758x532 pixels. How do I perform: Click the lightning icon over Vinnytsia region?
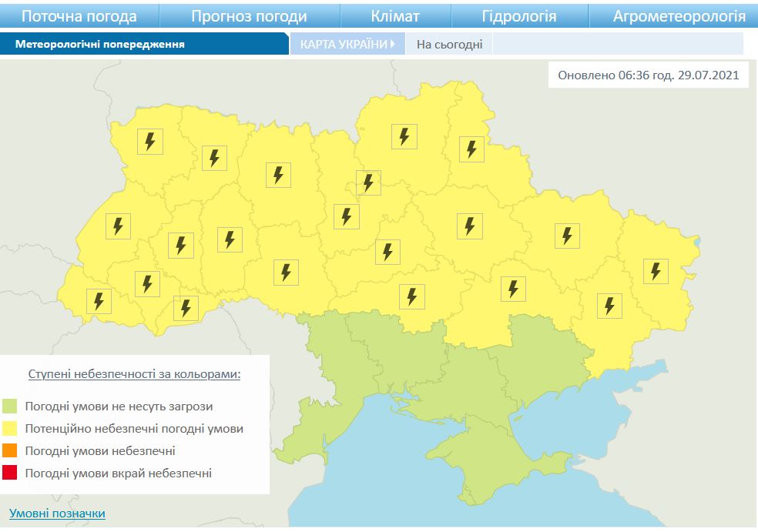(x=286, y=272)
